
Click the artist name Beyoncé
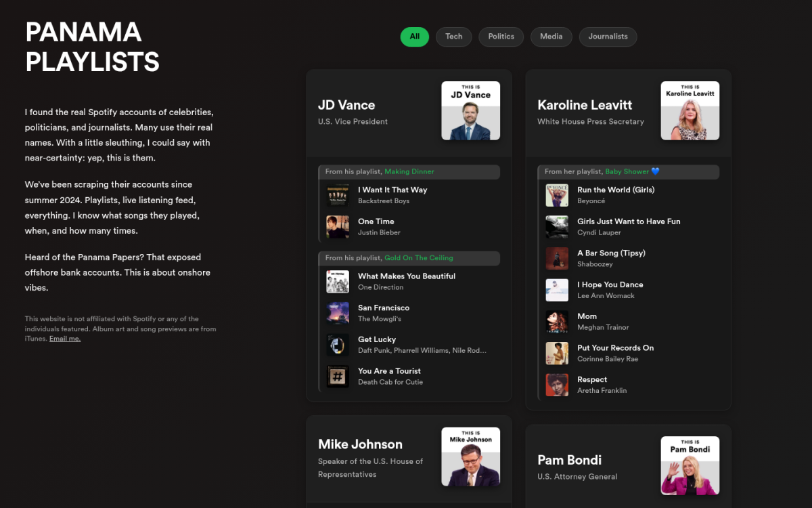coord(591,201)
